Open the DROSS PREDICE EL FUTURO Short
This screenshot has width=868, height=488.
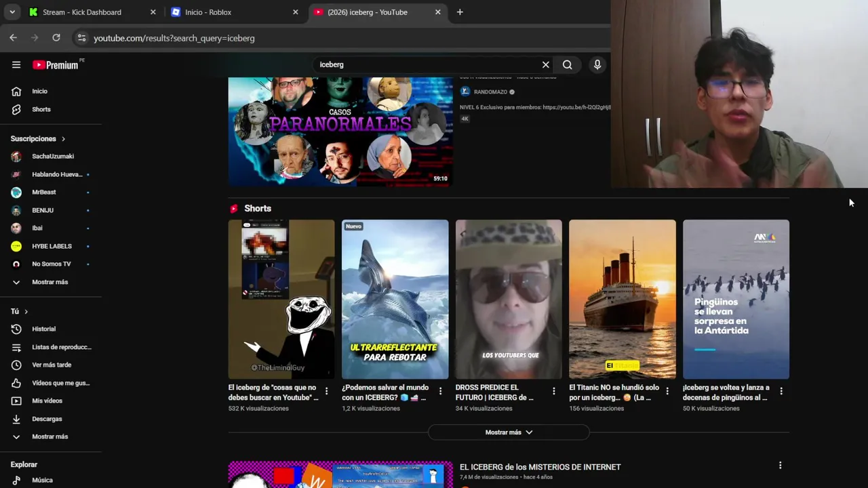509,299
